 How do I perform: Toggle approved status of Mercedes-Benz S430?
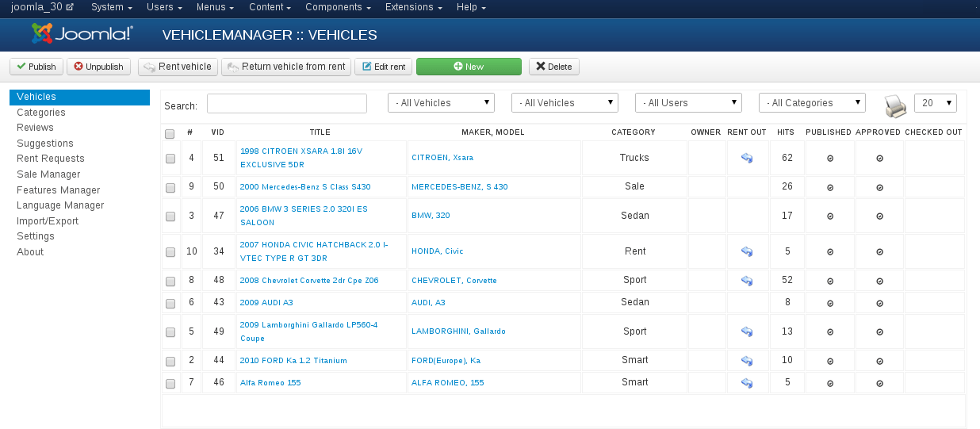[x=879, y=188]
